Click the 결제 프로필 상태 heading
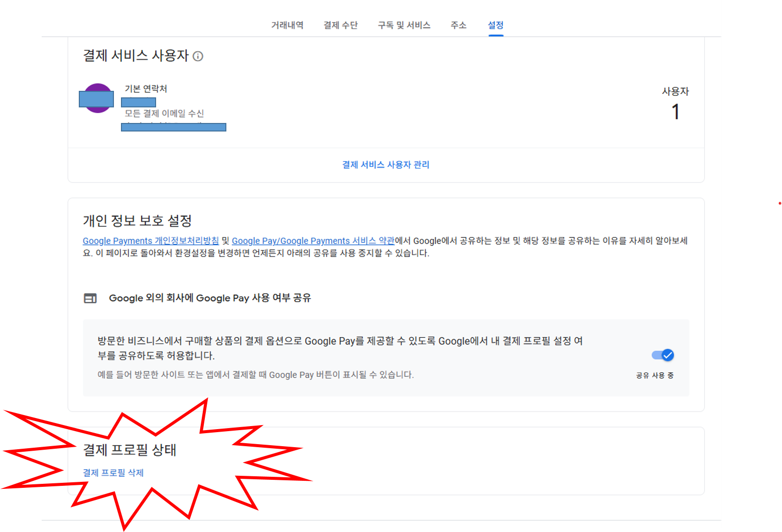The width and height of the screenshot is (782, 532). (129, 451)
